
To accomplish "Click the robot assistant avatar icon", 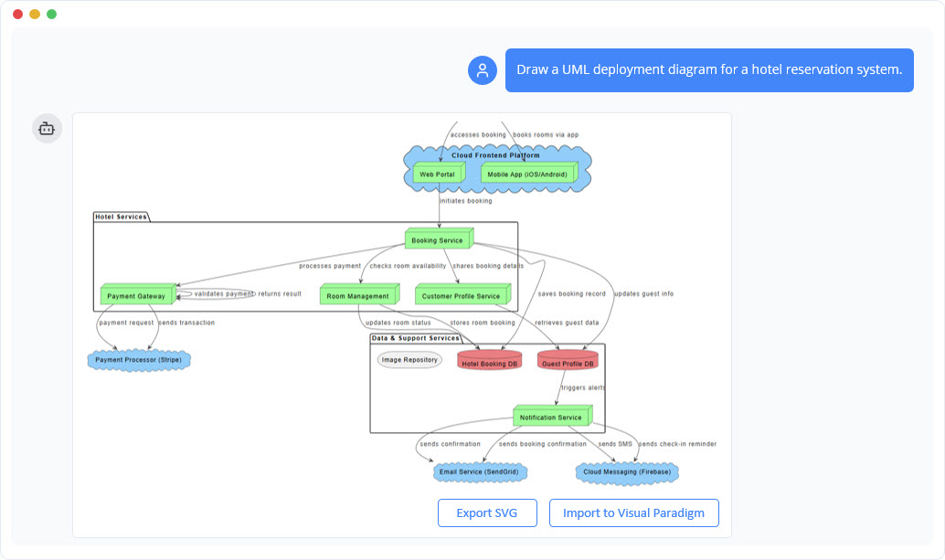I will coord(47,128).
